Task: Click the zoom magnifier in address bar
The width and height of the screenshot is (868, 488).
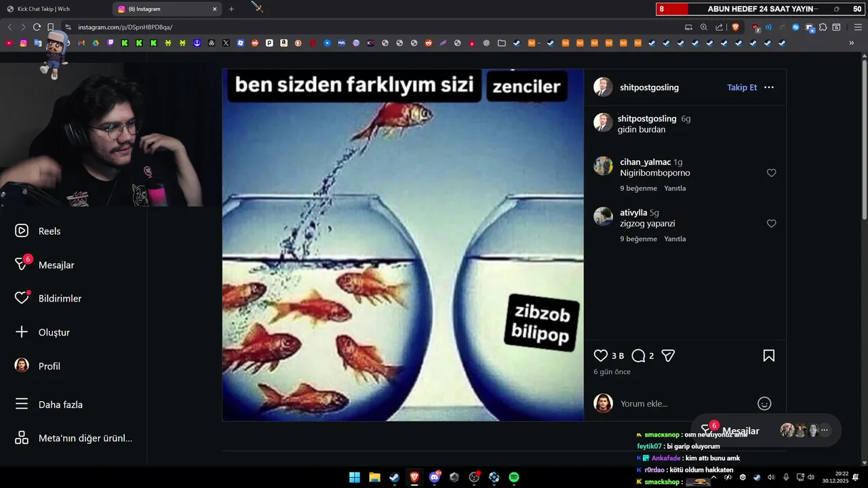Action: coord(704,27)
